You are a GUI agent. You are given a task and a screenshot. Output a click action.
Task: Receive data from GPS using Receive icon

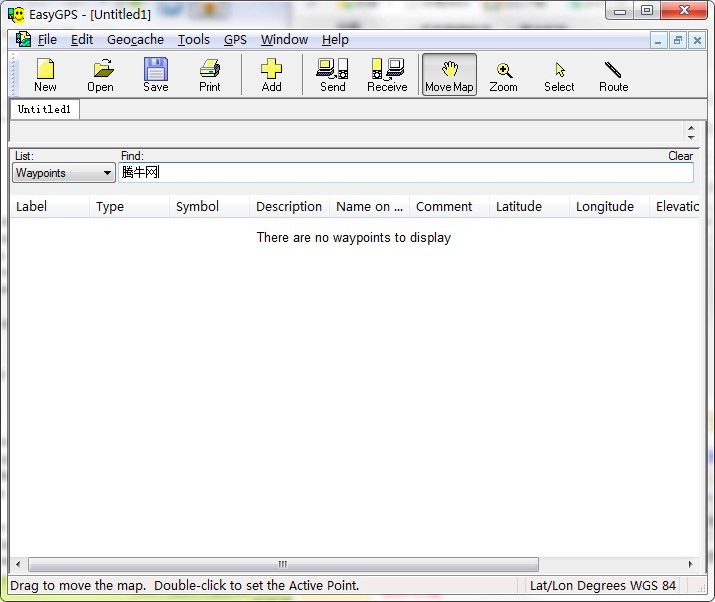click(x=387, y=75)
